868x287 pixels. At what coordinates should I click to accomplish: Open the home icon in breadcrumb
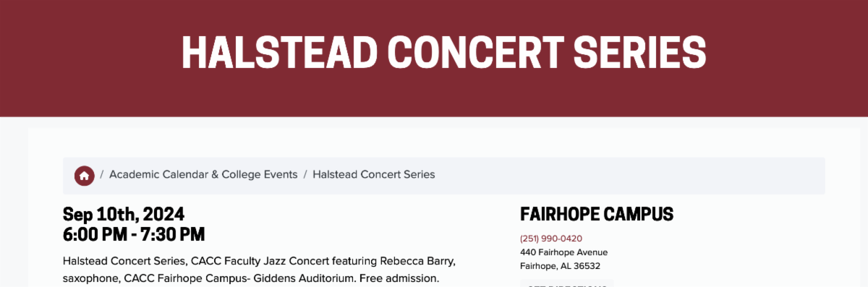(84, 175)
